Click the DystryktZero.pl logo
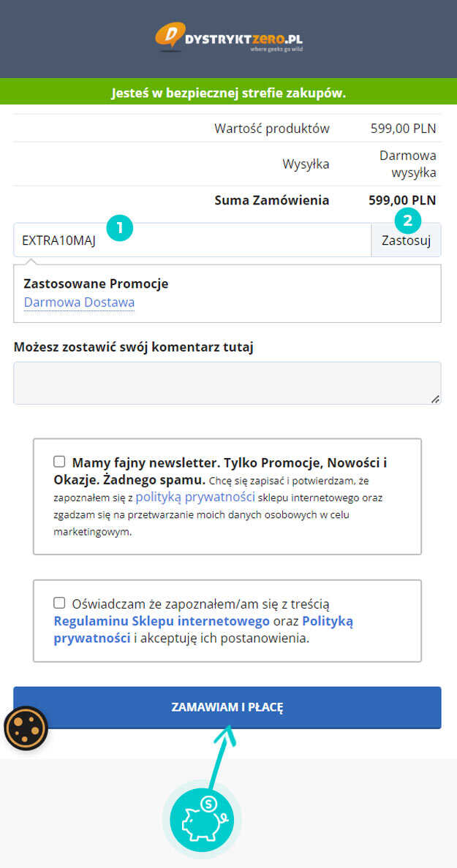 (229, 38)
